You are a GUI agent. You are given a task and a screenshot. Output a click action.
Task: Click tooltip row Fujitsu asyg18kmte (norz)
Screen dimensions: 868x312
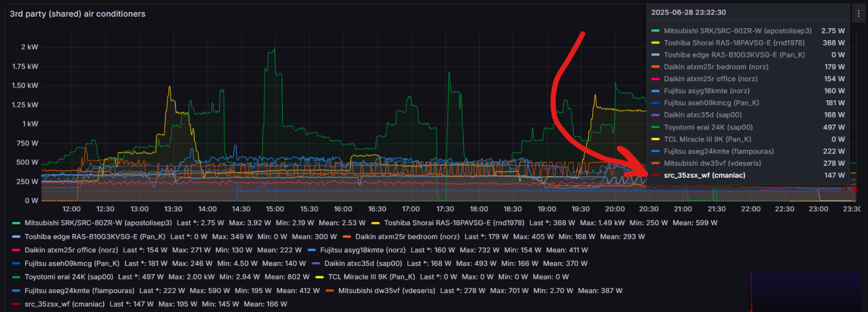tap(748, 91)
